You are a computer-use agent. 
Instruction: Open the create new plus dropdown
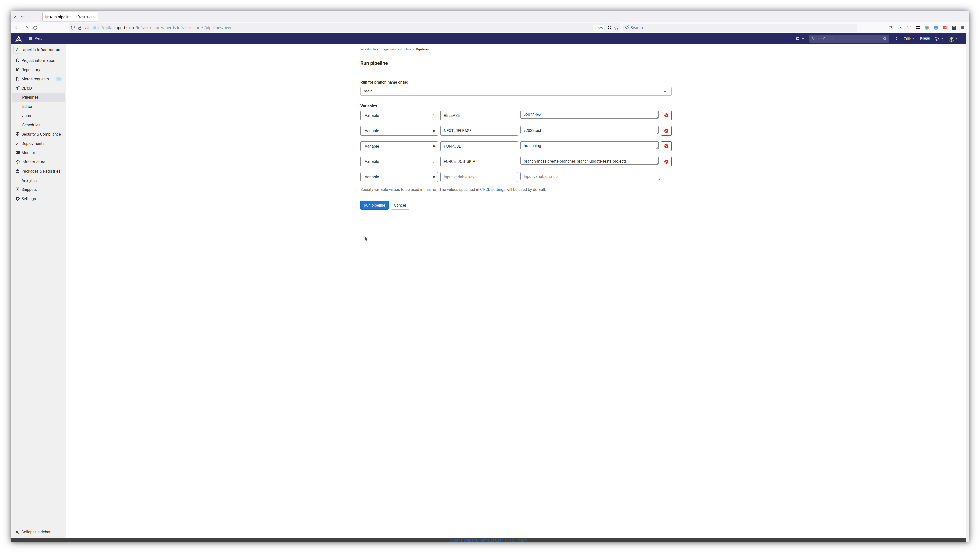click(x=800, y=39)
